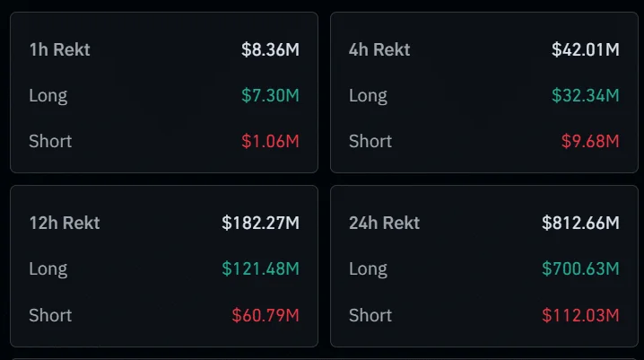The width and height of the screenshot is (644, 360).
Task: Click the Short label in 4h card
Action: [x=370, y=141]
